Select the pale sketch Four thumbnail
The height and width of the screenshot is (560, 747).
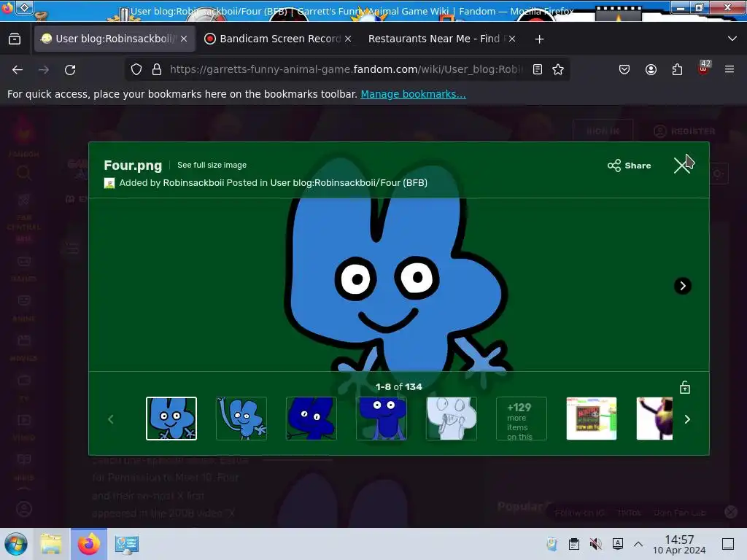tap(452, 419)
